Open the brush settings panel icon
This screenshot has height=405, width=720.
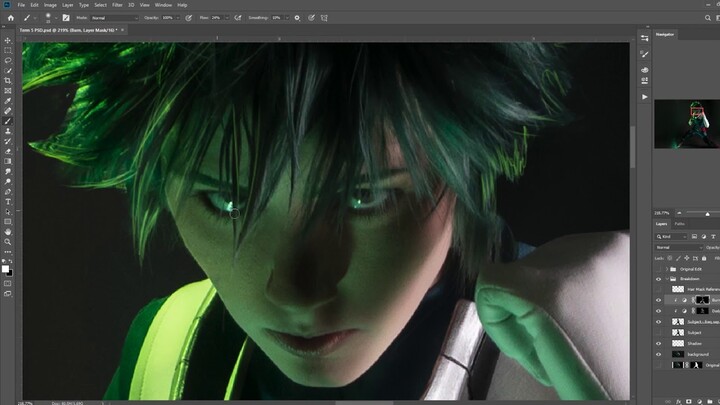[66, 18]
